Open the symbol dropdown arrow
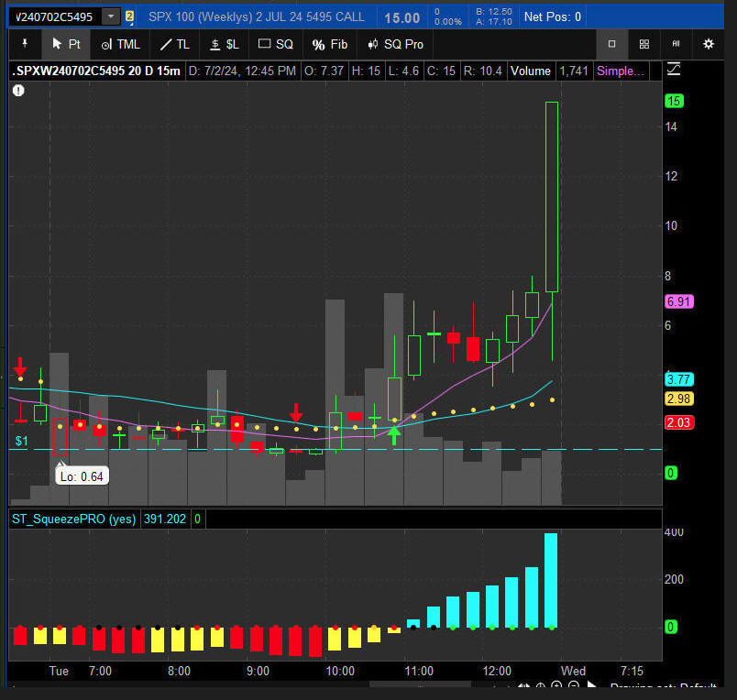737x700 pixels. pos(111,16)
